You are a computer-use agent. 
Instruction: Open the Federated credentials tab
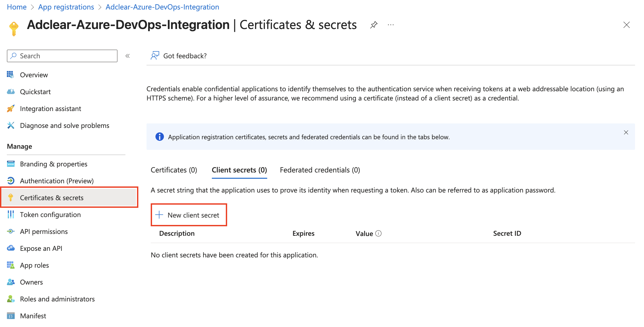tap(320, 170)
